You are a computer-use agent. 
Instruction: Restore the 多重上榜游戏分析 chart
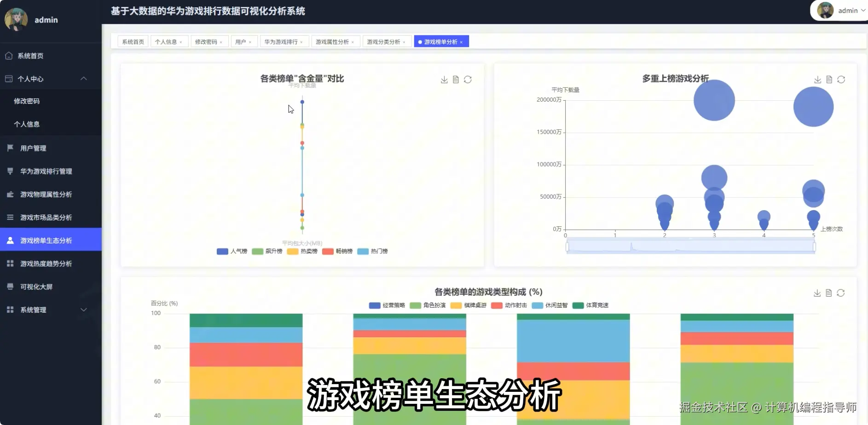pyautogui.click(x=841, y=80)
